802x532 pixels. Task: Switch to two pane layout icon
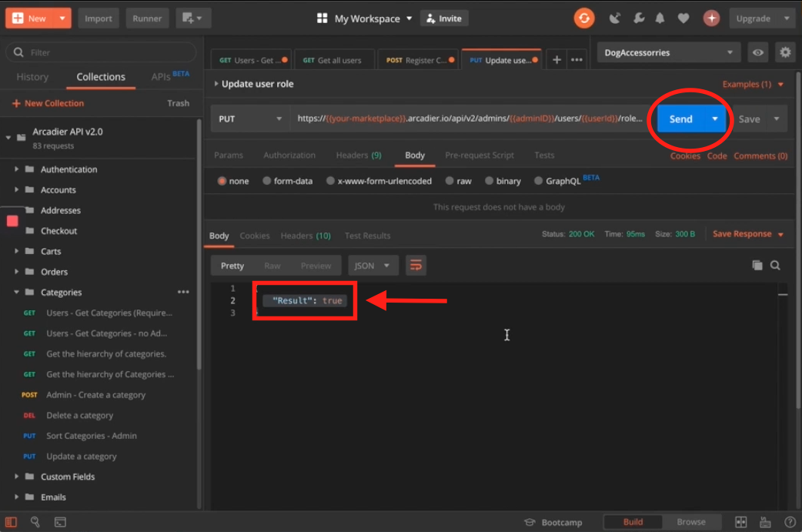tap(740, 522)
